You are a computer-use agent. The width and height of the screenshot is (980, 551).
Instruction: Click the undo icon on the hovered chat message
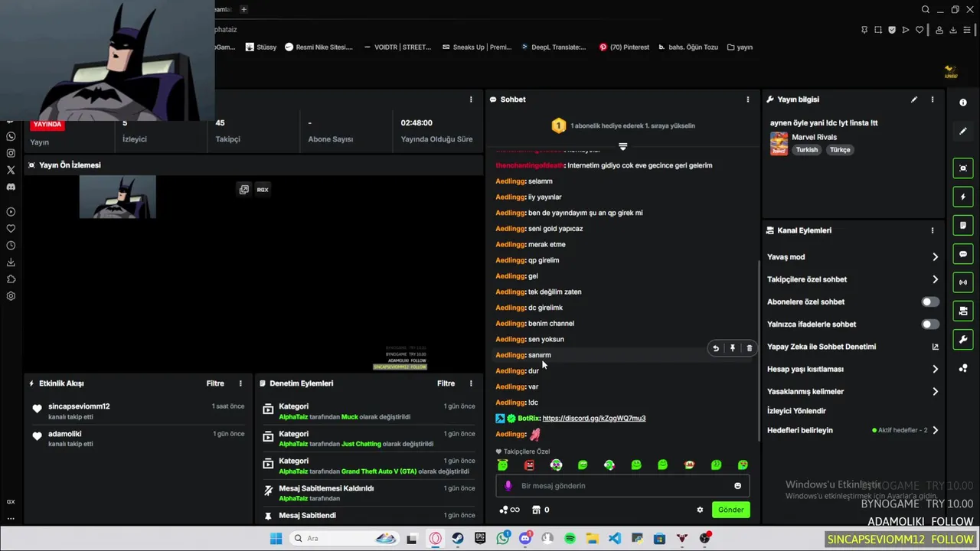click(716, 348)
